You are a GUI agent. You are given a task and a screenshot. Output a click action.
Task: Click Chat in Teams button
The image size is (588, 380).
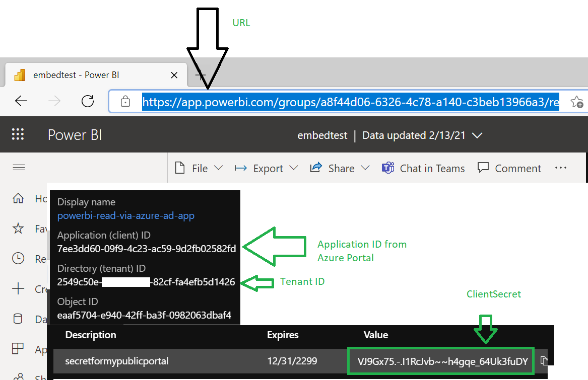tap(423, 168)
